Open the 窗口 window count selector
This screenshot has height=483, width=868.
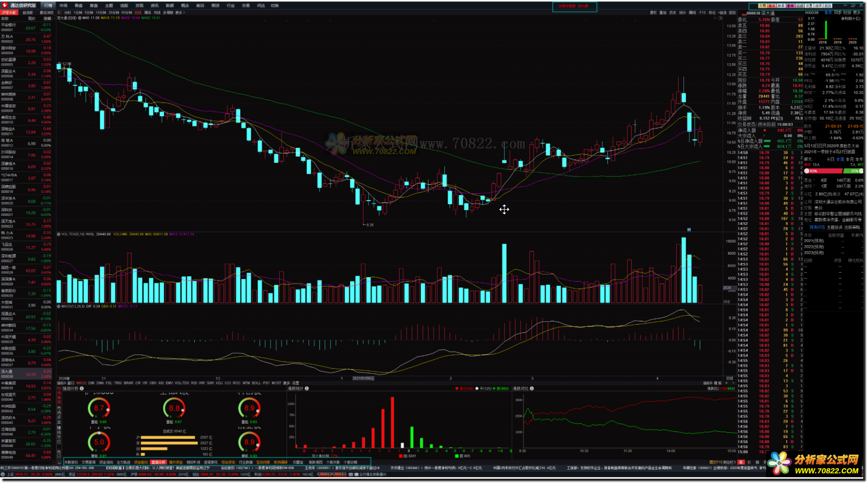click(x=71, y=383)
